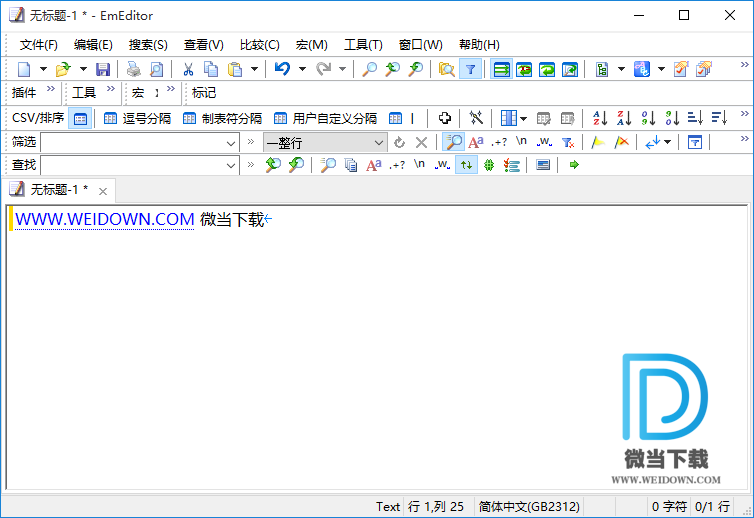
Task: Sort numbers descending with the 9-0 icon
Action: pos(672,118)
